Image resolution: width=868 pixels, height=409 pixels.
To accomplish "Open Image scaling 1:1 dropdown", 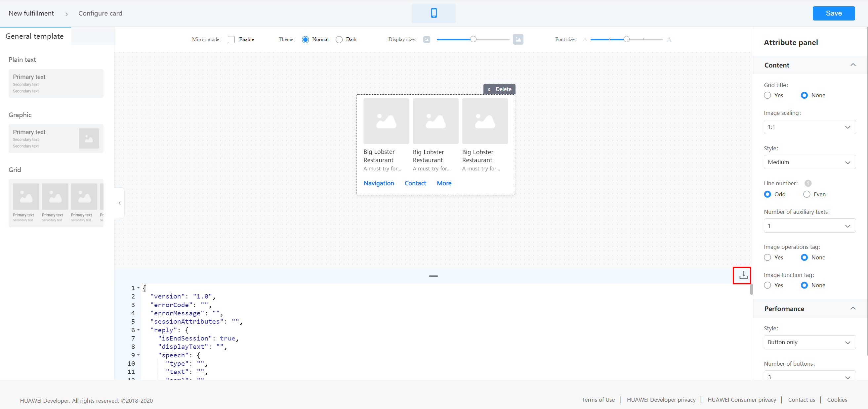I will [x=810, y=127].
